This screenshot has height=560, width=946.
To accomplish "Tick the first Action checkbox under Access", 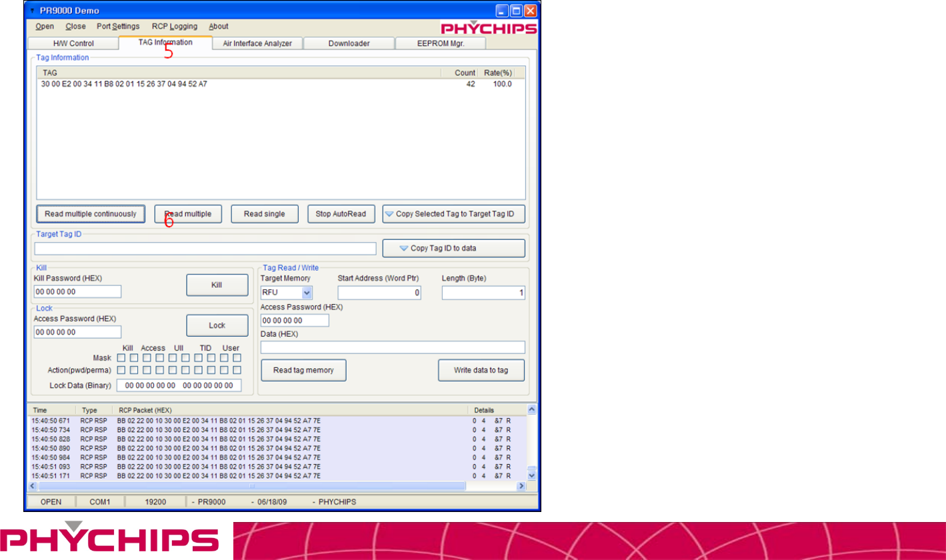I will [147, 370].
